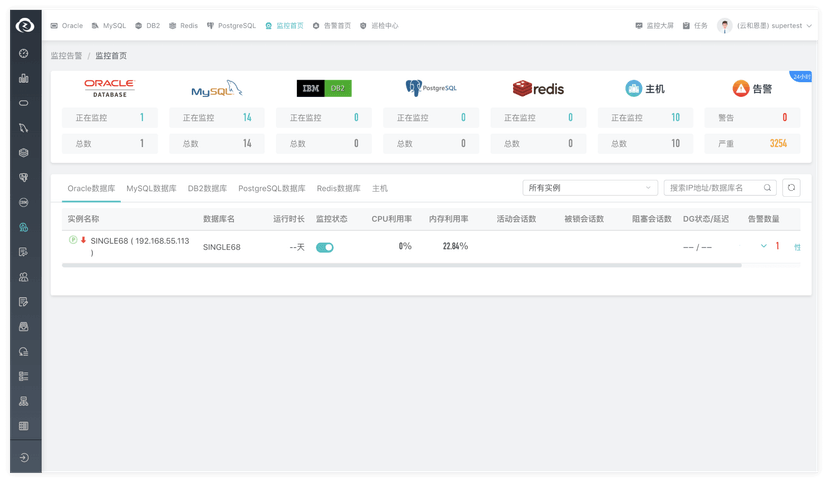The width and height of the screenshot is (828, 483).
Task: Switch to the MySQL数据库 tab
Action: pos(152,188)
